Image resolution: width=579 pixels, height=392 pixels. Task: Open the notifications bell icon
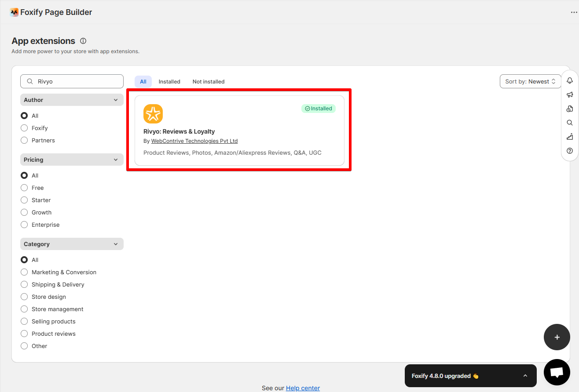coord(570,80)
